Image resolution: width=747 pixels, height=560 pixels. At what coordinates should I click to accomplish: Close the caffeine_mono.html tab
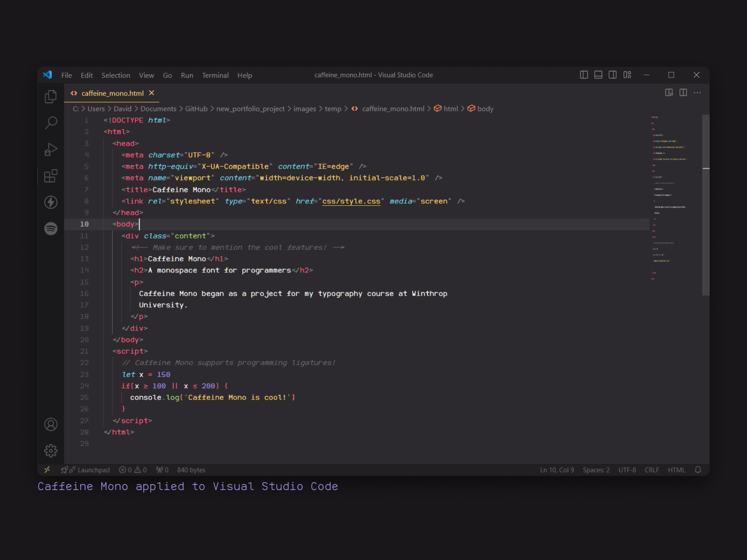tap(152, 93)
